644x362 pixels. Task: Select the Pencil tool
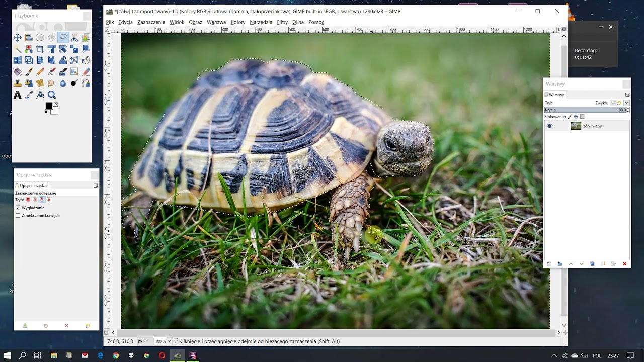[x=40, y=72]
